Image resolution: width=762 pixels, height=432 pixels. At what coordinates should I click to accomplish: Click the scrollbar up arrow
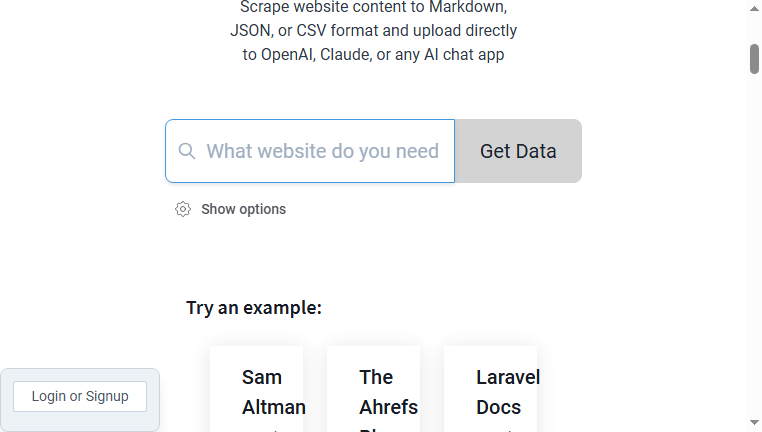pyautogui.click(x=754, y=8)
